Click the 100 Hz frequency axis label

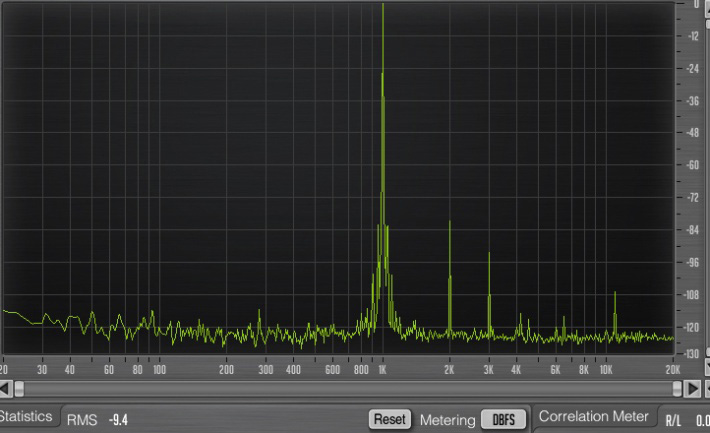click(x=159, y=370)
